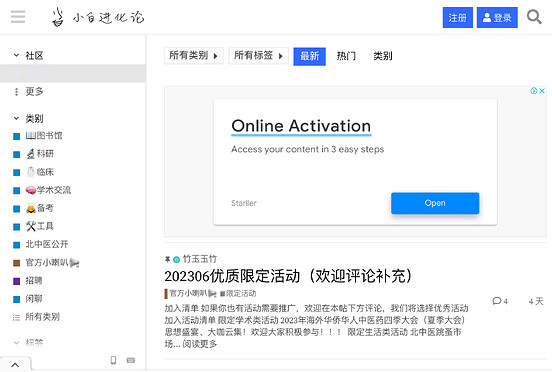The image size is (552, 372).
Task: Click the 阅读更多 read more link
Action: tap(200, 344)
